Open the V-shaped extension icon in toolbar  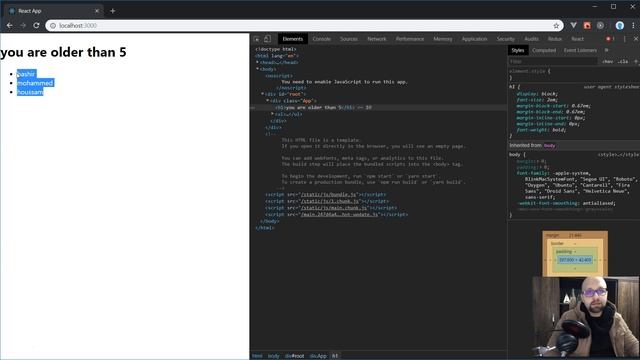[x=573, y=25]
